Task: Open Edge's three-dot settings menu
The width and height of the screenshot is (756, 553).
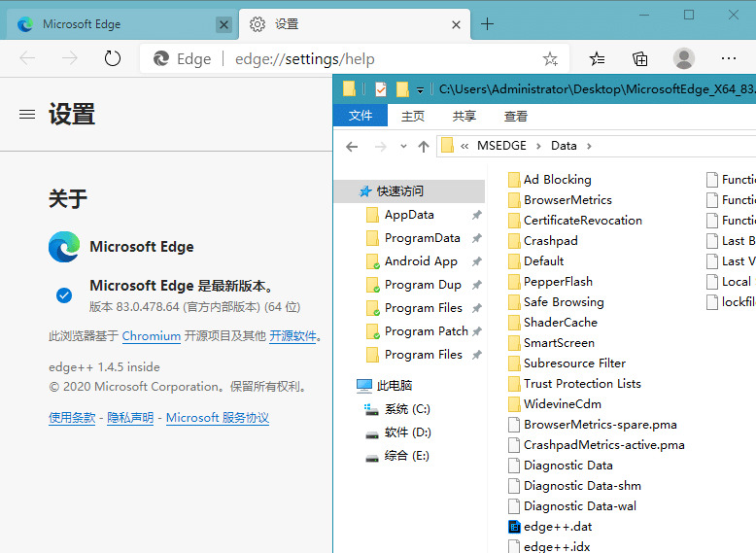Action: tap(729, 58)
